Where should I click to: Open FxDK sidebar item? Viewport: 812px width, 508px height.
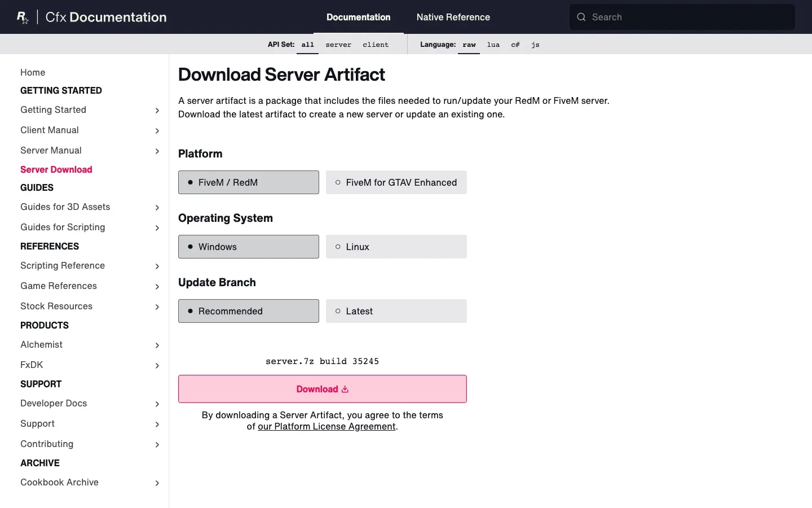coord(32,365)
